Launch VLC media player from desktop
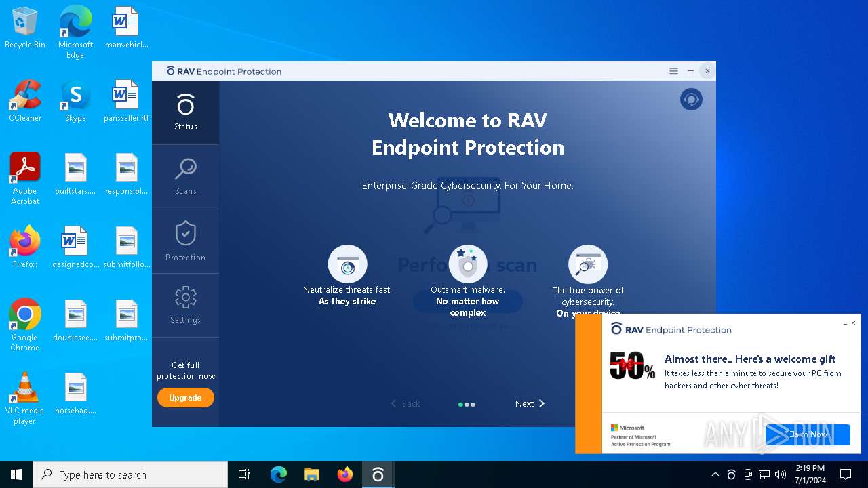Image resolution: width=868 pixels, height=488 pixels. 25,398
